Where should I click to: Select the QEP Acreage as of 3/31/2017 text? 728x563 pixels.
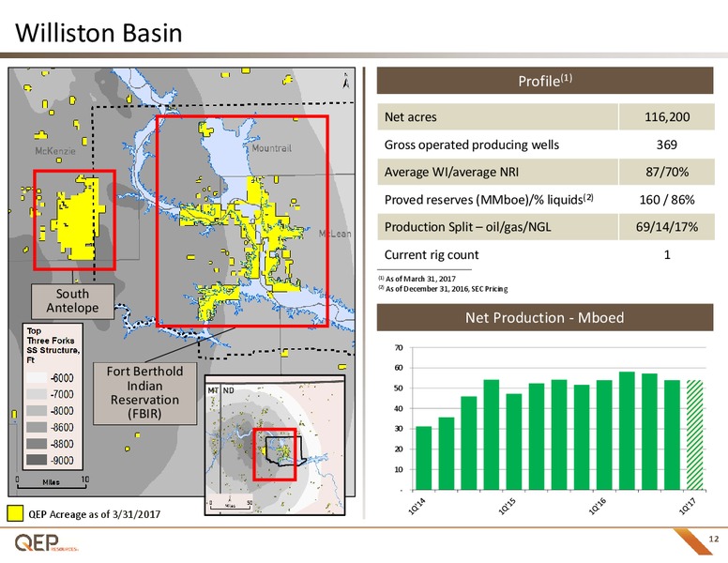pyautogui.click(x=94, y=514)
